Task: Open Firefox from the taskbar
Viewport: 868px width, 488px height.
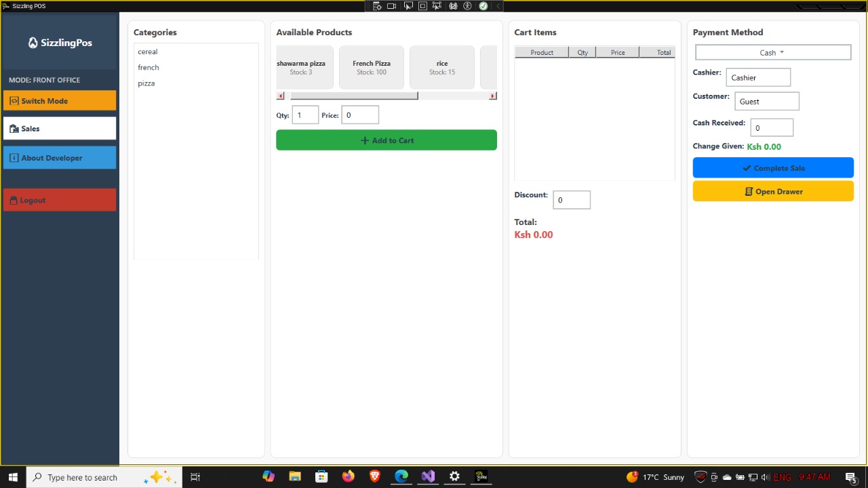Action: pyautogui.click(x=348, y=477)
